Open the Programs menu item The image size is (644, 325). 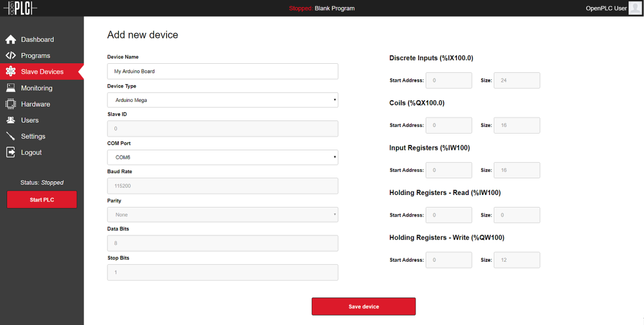point(35,55)
